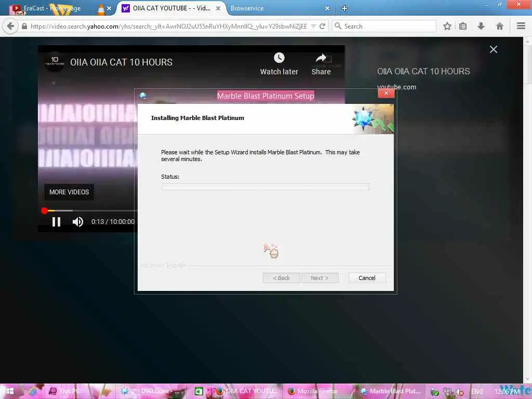Click the 12:06 PM taskbar clock
Image resolution: width=532 pixels, height=399 pixels.
(x=507, y=392)
